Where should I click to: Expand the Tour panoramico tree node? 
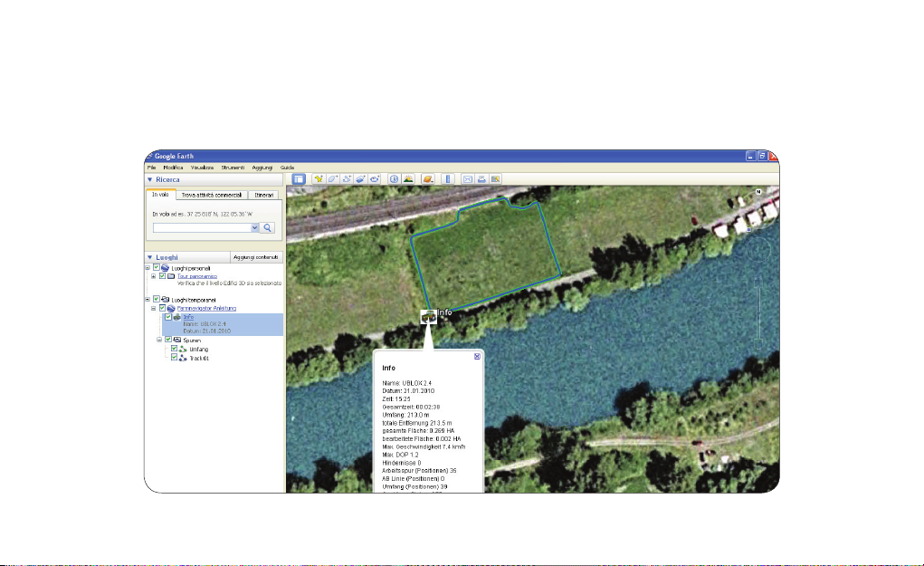[x=154, y=276]
